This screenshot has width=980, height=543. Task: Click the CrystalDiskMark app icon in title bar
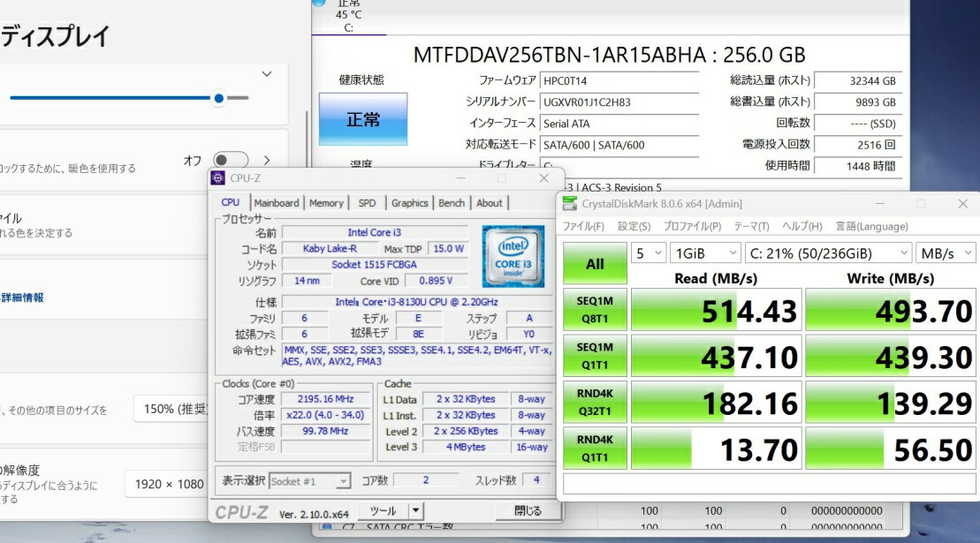(569, 203)
